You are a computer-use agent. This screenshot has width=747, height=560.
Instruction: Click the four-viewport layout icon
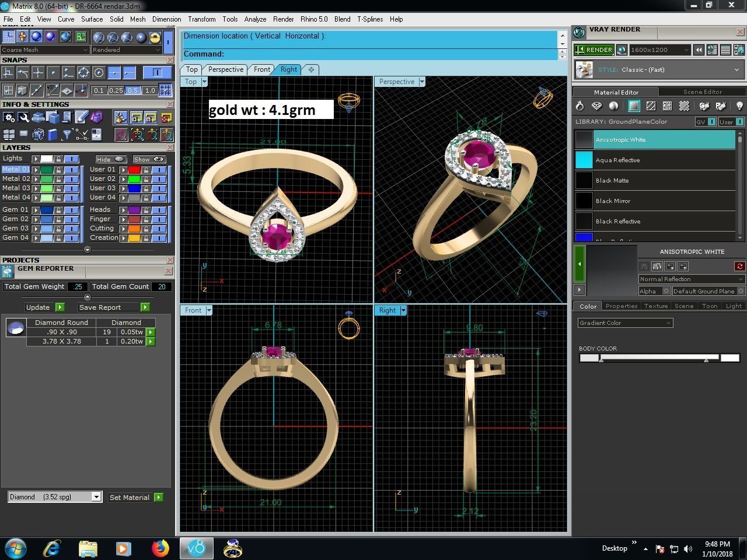pos(9,135)
